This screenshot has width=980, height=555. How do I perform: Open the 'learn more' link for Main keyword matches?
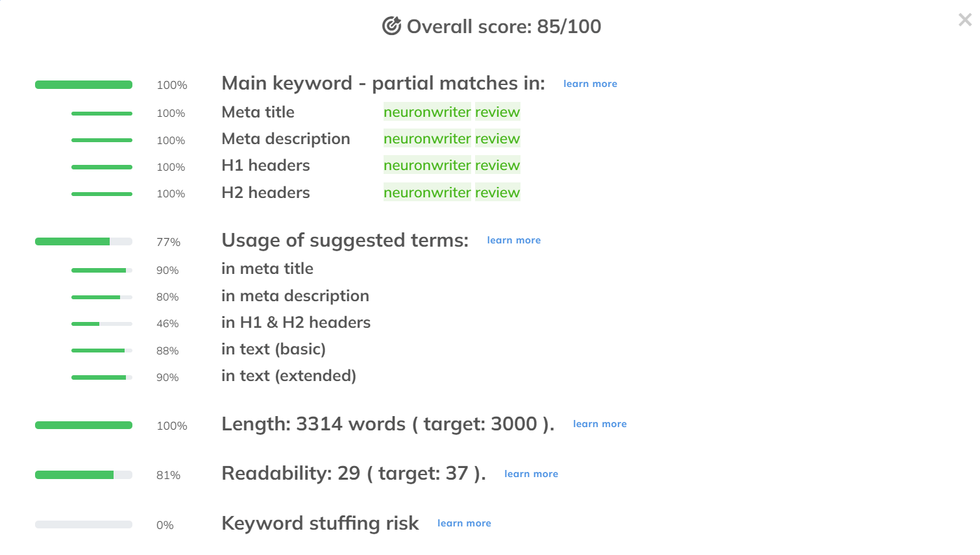tap(589, 84)
